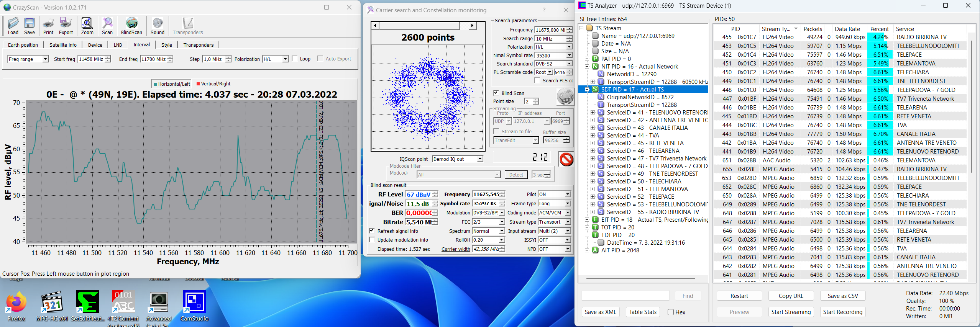Click the constellation points slider track

[424, 26]
